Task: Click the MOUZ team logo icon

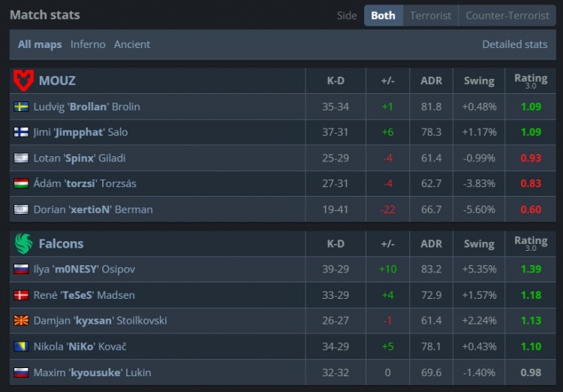Action: point(23,80)
